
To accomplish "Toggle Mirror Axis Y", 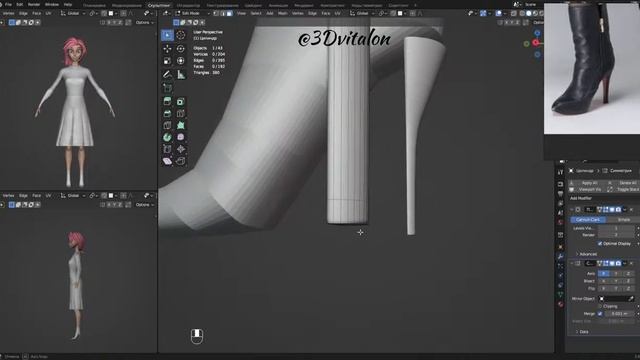I will point(616,273).
